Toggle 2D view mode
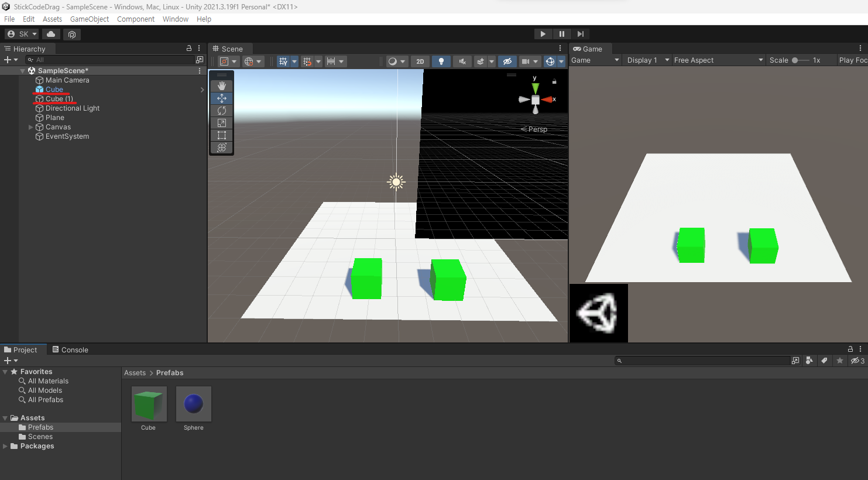Screen dimensions: 868x480 pyautogui.click(x=420, y=61)
